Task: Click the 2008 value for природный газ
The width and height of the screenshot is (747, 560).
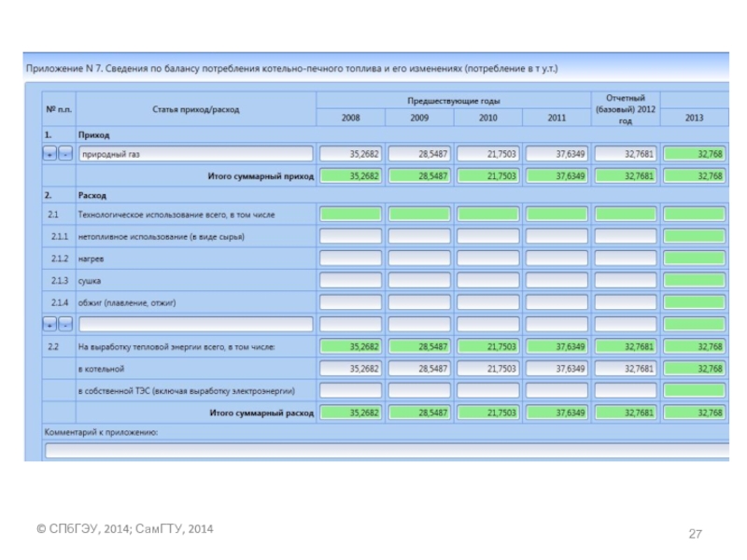Action: (350, 154)
